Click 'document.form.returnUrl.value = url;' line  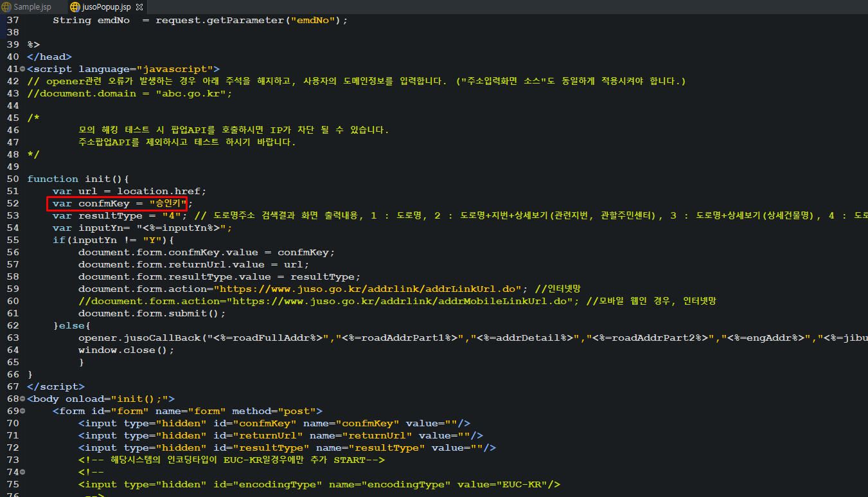[194, 264]
